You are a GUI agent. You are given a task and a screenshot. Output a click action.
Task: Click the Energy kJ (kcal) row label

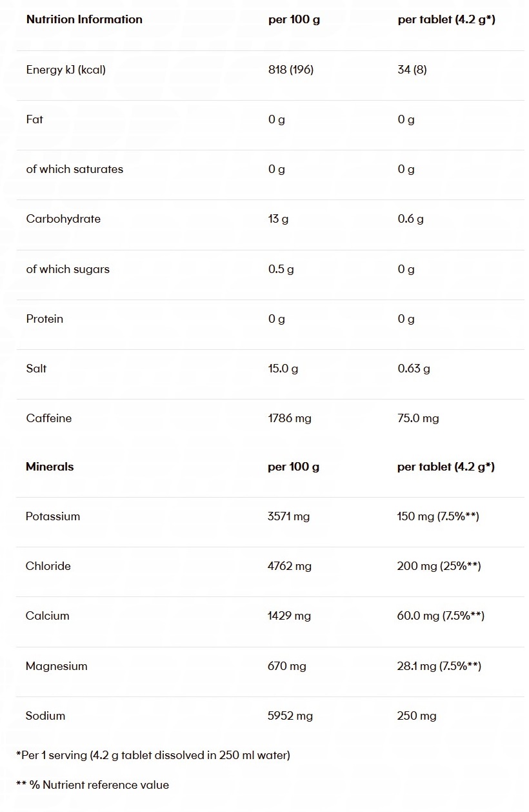point(66,70)
